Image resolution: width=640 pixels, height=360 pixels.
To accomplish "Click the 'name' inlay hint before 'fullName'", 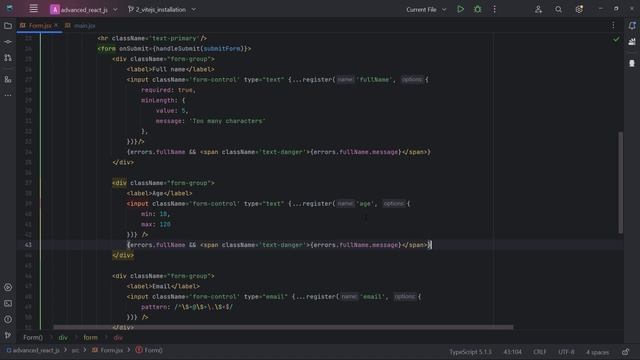I will (x=345, y=80).
